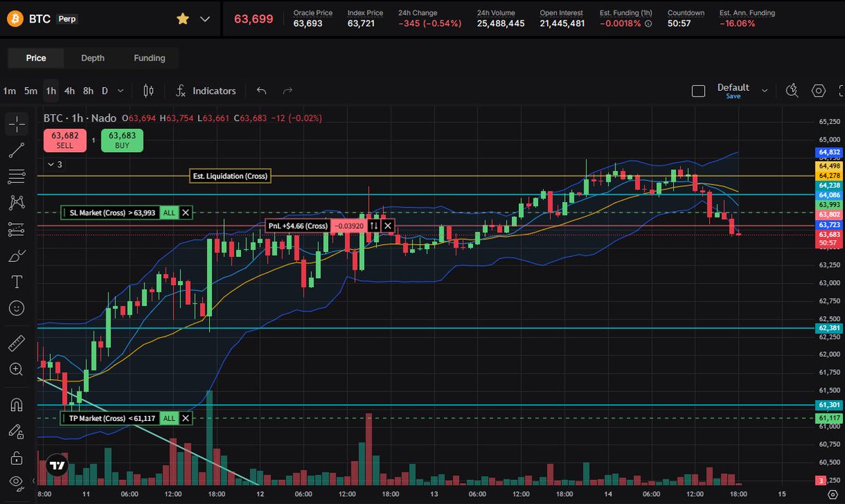Select the 5m timeframe
845x504 pixels.
pos(30,90)
